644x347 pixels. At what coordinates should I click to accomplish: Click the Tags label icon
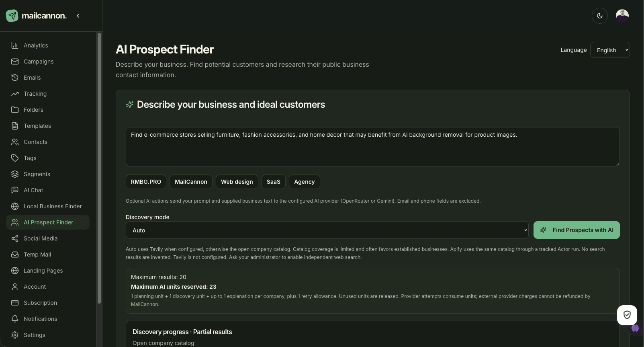pos(15,158)
